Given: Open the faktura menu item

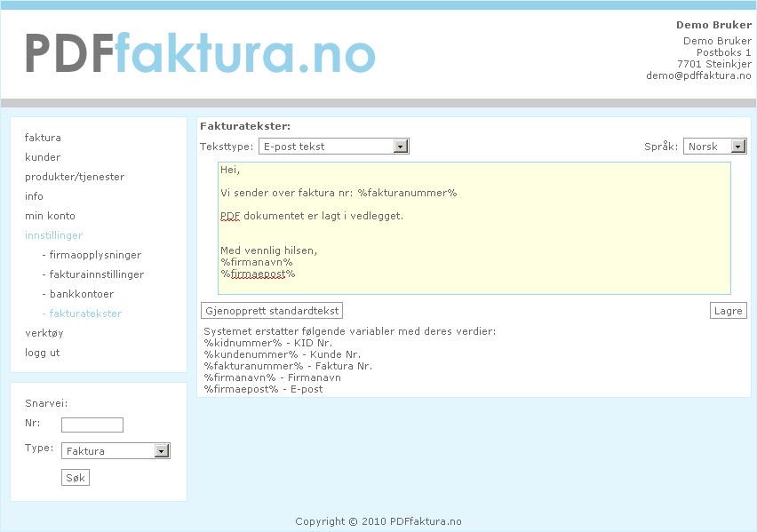Looking at the screenshot, I should [43, 138].
